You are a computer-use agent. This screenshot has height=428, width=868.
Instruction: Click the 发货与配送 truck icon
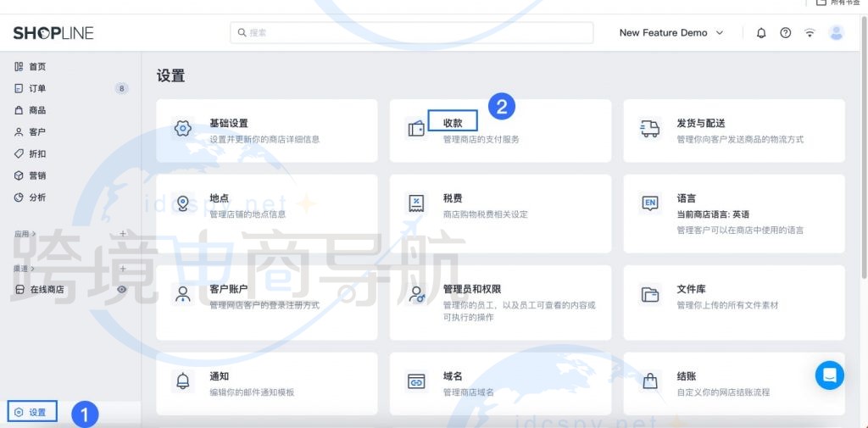pyautogui.click(x=650, y=129)
